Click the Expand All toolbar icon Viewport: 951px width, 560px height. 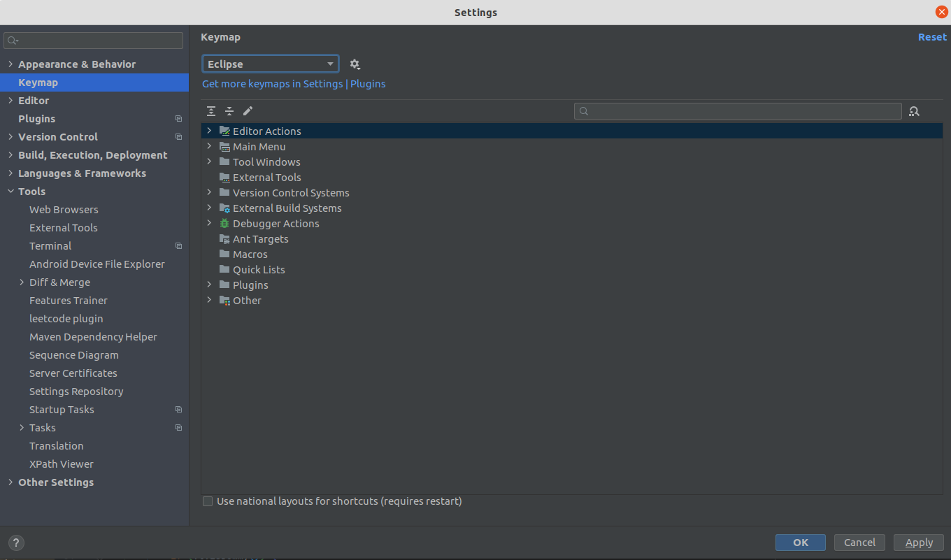click(x=211, y=111)
